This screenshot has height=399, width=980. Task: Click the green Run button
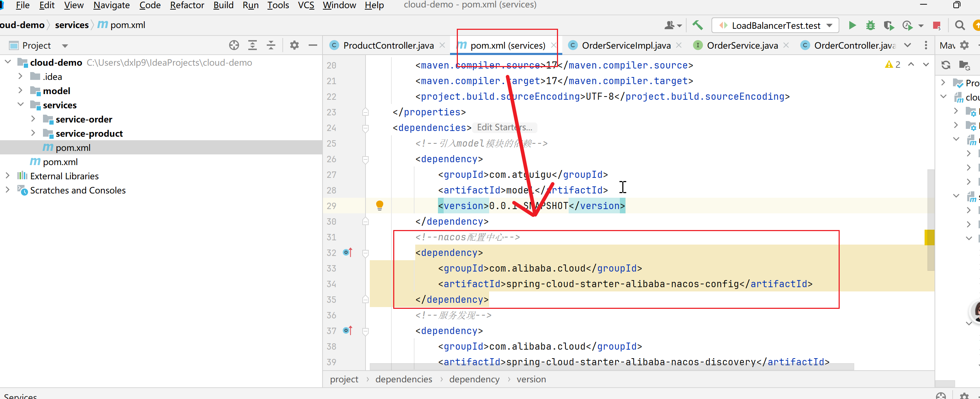coord(852,26)
